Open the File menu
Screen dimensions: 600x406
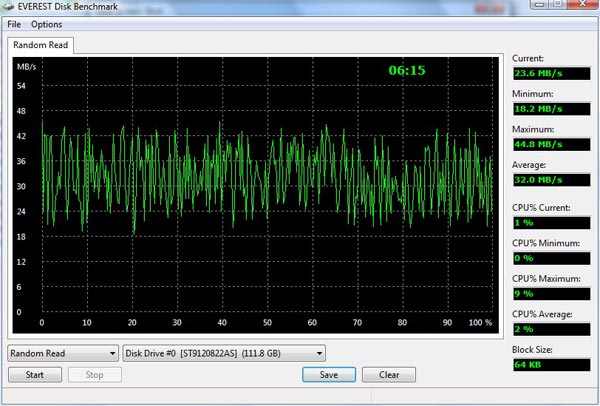[x=14, y=24]
